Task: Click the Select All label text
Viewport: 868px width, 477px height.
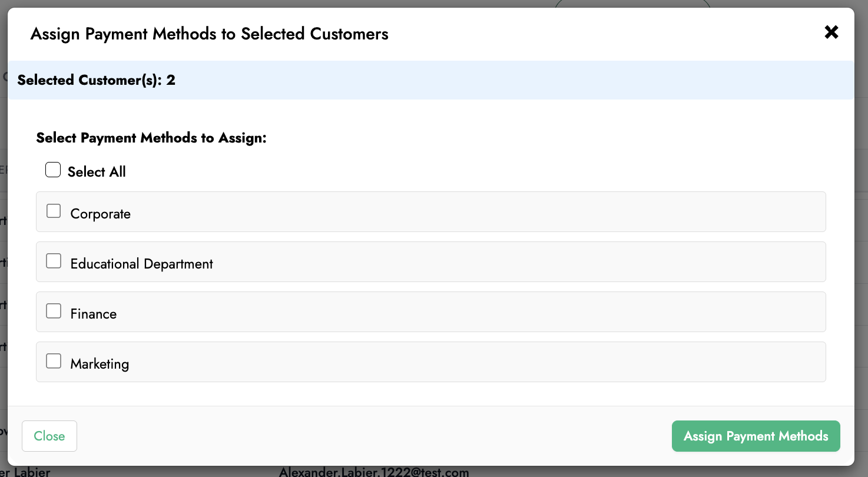Action: click(x=97, y=172)
